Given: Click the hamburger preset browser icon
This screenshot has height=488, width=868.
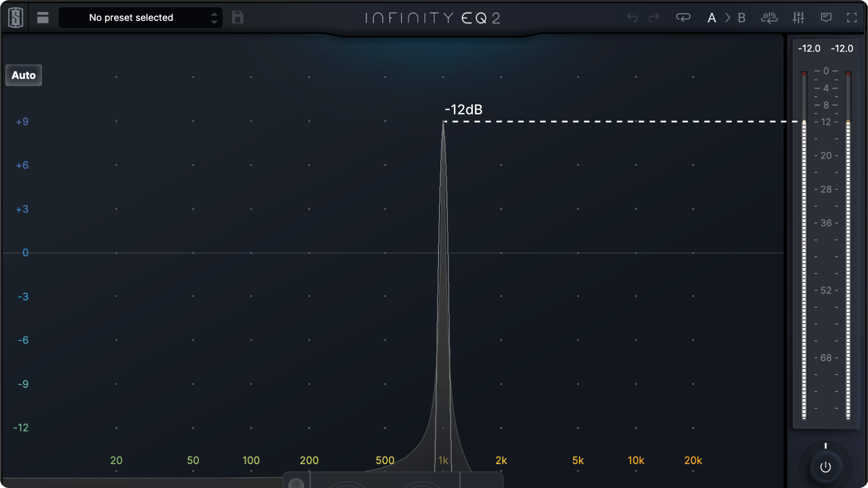Looking at the screenshot, I should [x=43, y=17].
